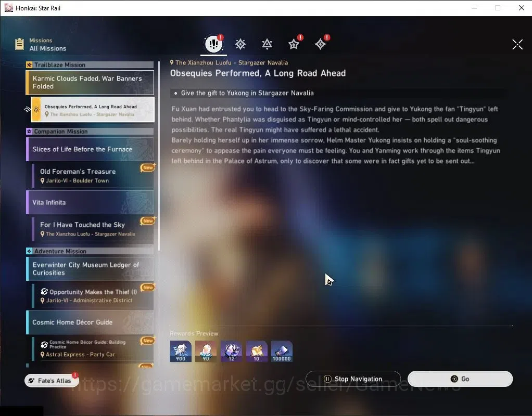Screen dimensions: 532x416
Task: Click the New badge on Building Practice mission
Action: (148, 341)
